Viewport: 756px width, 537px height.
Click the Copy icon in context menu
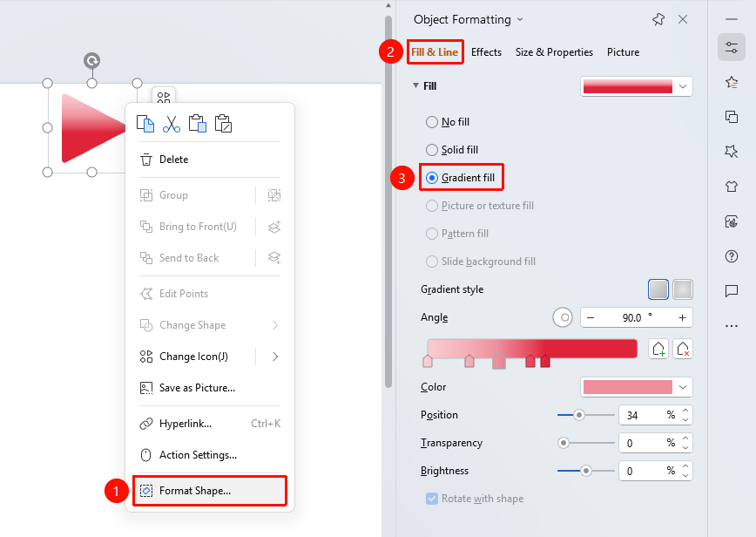pyautogui.click(x=145, y=124)
